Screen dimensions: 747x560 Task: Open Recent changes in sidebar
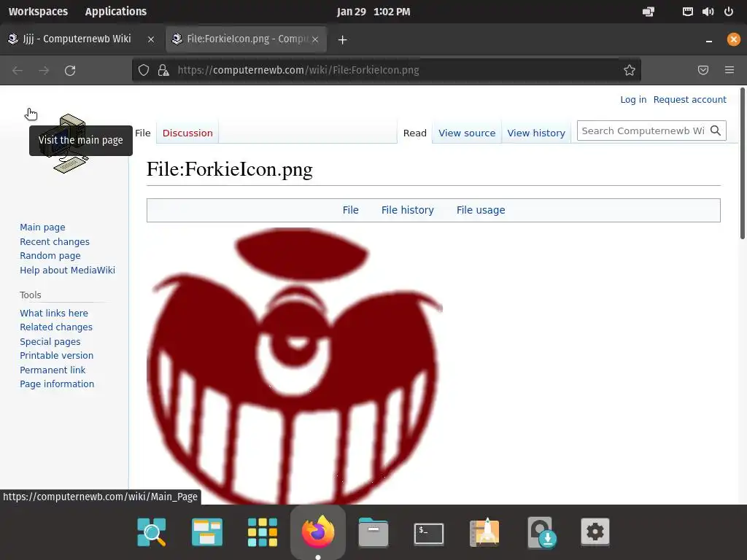54,241
